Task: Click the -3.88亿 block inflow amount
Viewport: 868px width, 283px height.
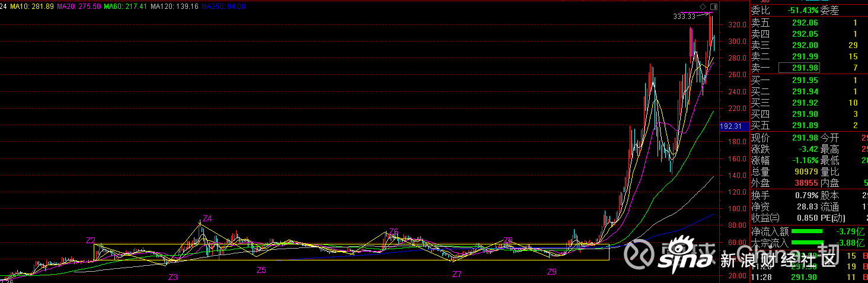Action: click(850, 242)
